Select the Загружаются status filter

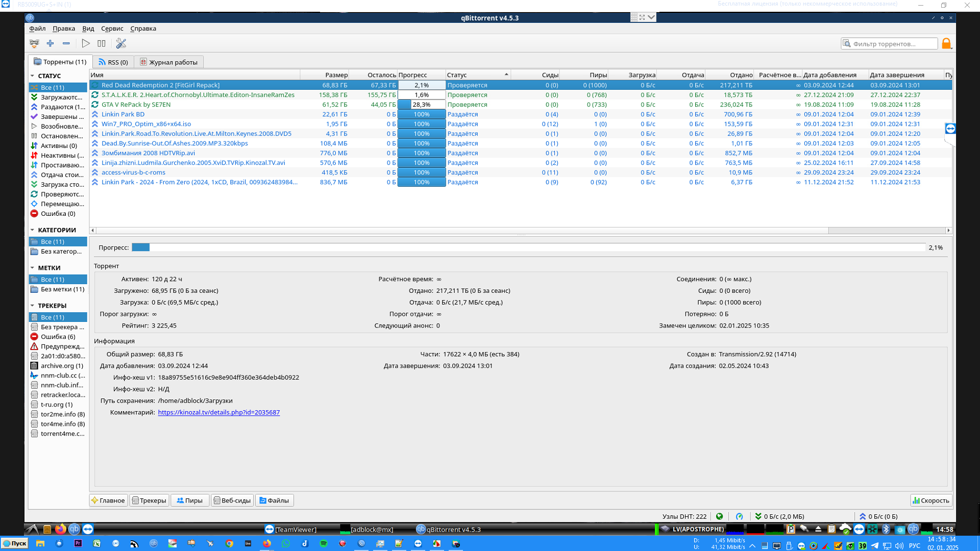coord(58,97)
